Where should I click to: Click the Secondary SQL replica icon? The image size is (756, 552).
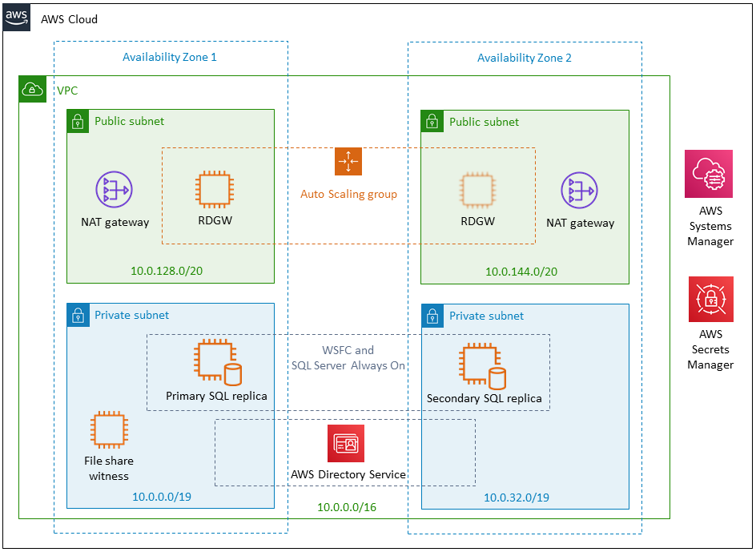click(x=483, y=365)
